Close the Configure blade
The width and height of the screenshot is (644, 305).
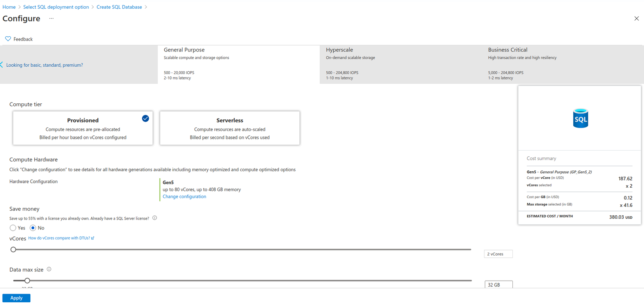pyautogui.click(x=637, y=18)
